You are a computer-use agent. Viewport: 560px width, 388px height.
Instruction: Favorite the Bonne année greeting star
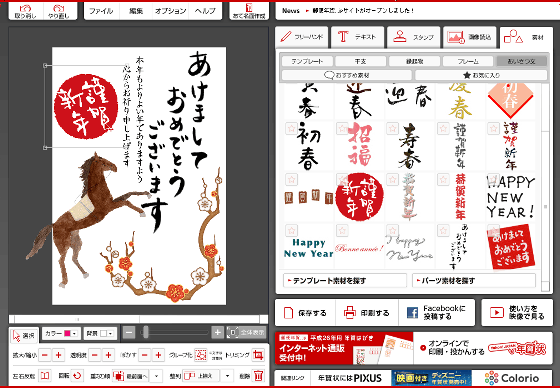coord(342,230)
